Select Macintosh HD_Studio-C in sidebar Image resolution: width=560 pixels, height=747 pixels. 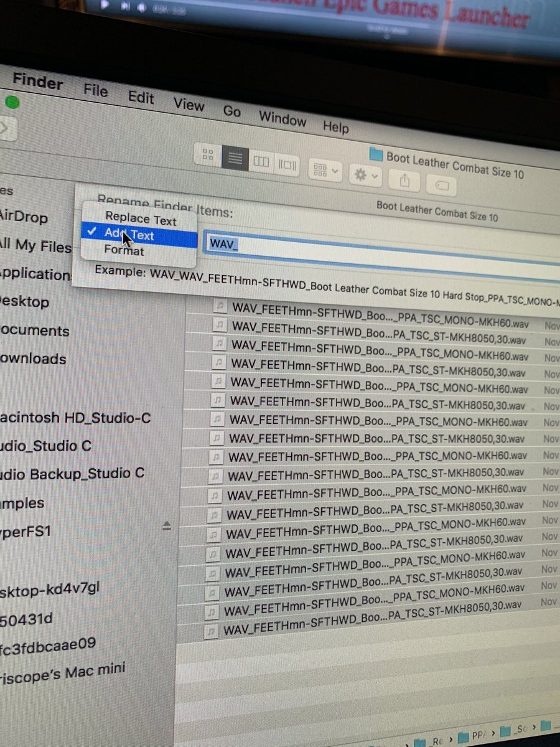click(75, 418)
